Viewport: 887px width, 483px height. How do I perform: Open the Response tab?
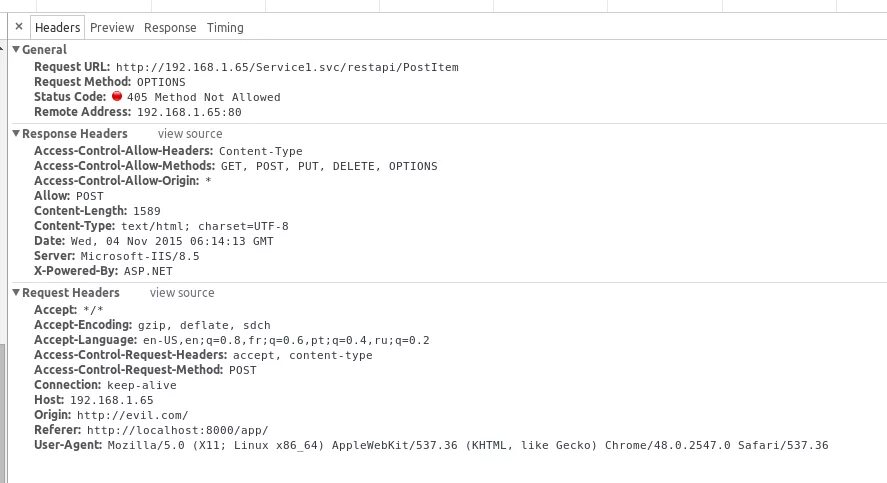[x=170, y=28]
